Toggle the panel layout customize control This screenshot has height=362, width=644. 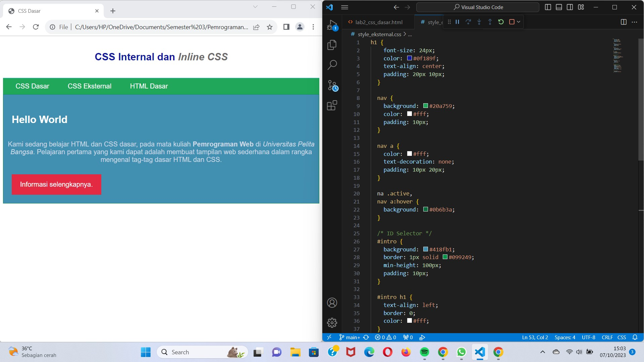(581, 7)
